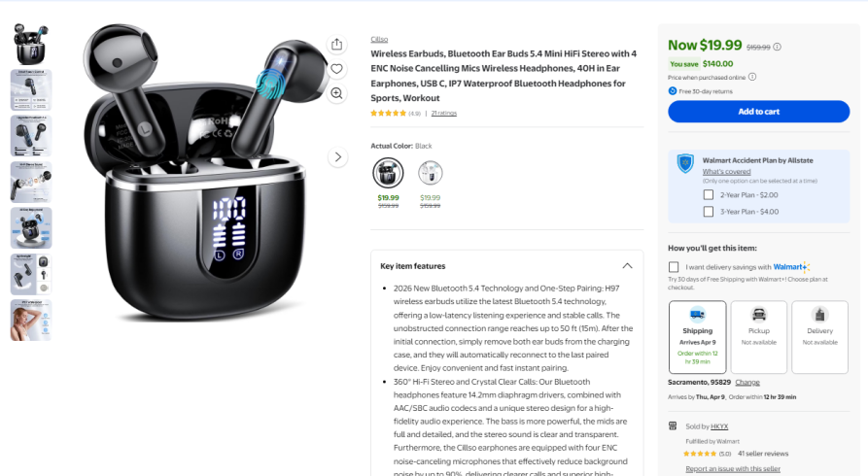Open the 21 ratings link

pos(444,113)
